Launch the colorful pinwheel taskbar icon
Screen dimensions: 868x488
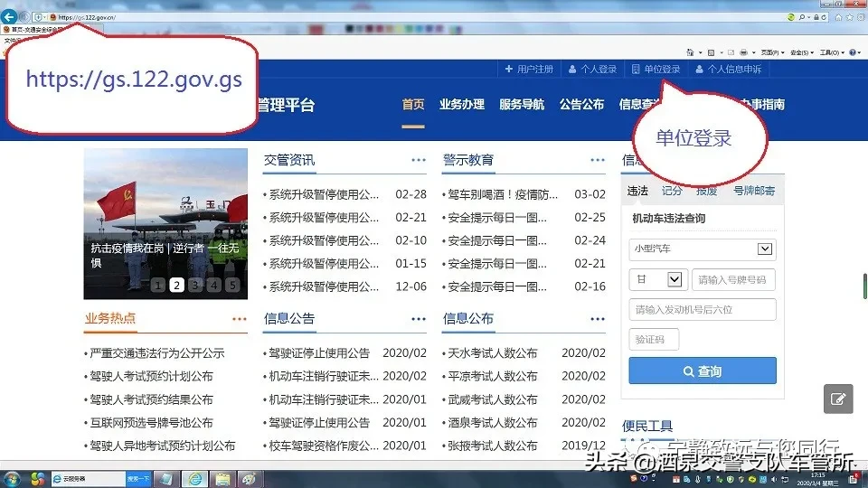38,479
